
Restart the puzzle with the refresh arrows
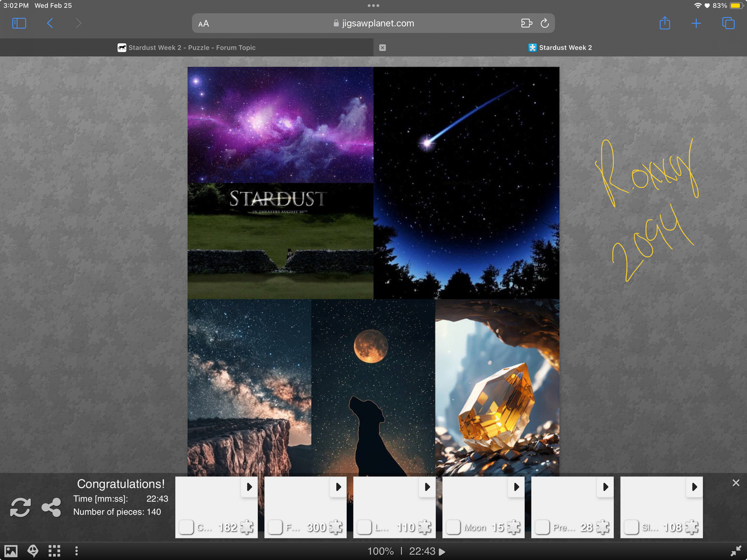(20, 507)
